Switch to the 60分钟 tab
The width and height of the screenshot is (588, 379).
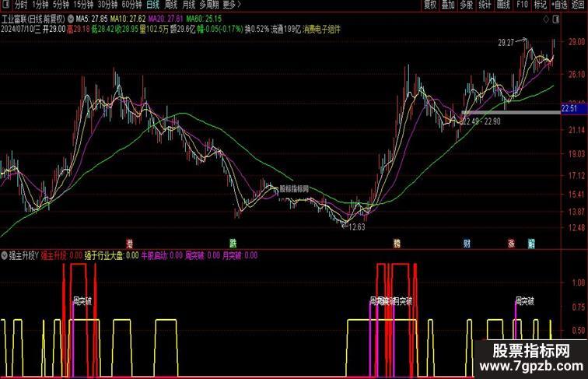pyautogui.click(x=131, y=5)
